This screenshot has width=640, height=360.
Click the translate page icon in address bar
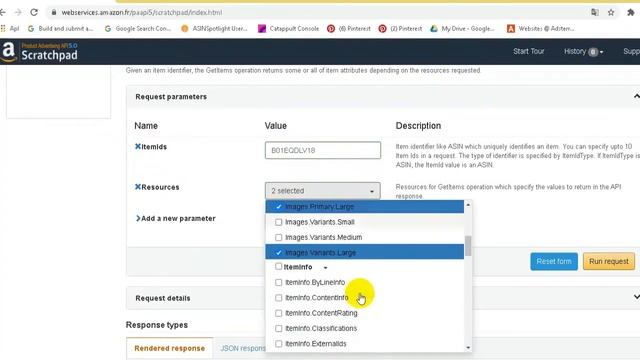(595, 13)
